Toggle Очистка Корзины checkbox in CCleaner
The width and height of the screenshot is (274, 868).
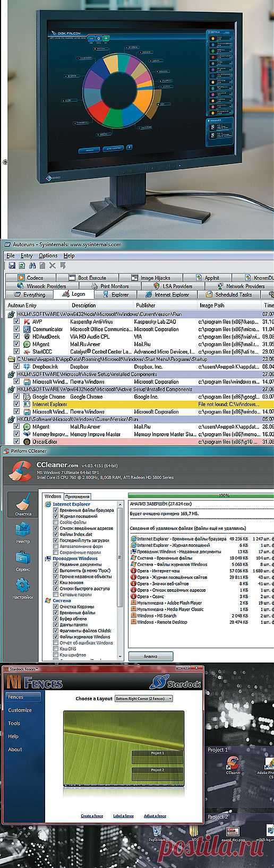pos(56,607)
